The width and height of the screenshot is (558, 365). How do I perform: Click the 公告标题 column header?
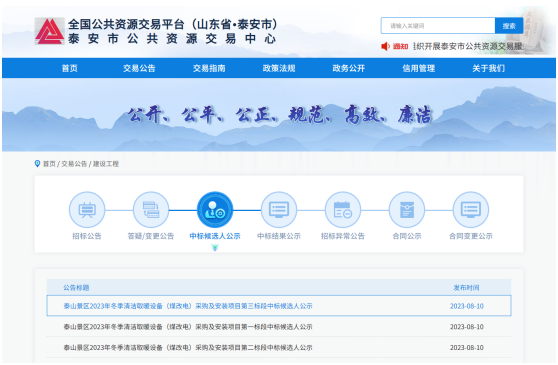click(x=76, y=287)
